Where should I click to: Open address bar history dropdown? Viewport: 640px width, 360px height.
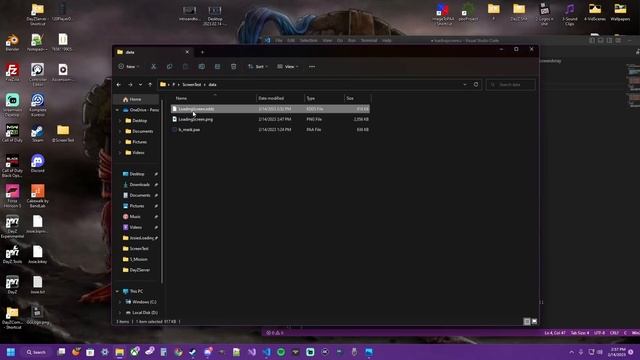point(464,84)
